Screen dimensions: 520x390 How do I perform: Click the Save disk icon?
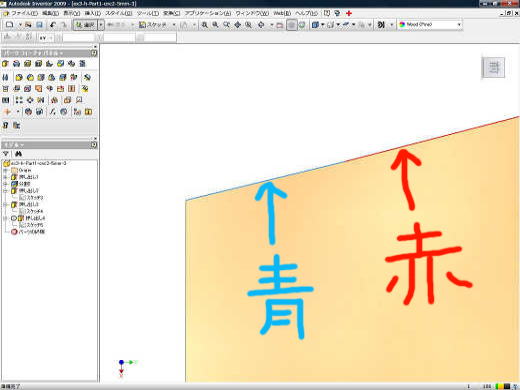(39, 25)
